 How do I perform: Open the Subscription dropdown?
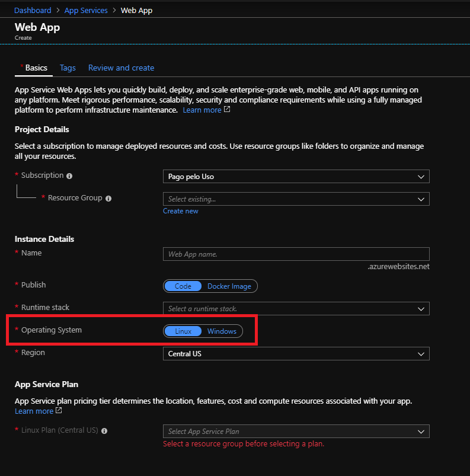[296, 177]
